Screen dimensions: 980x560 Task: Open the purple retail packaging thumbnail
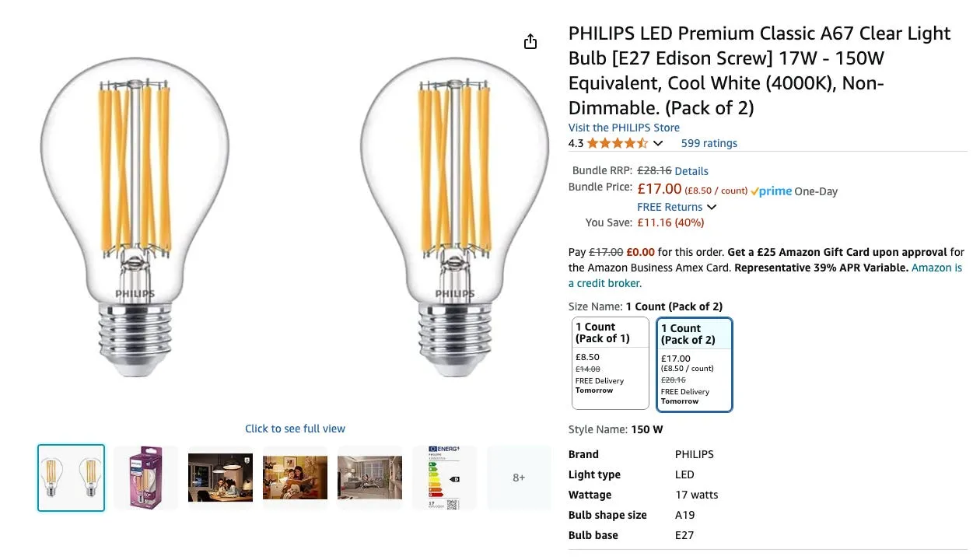coord(145,478)
